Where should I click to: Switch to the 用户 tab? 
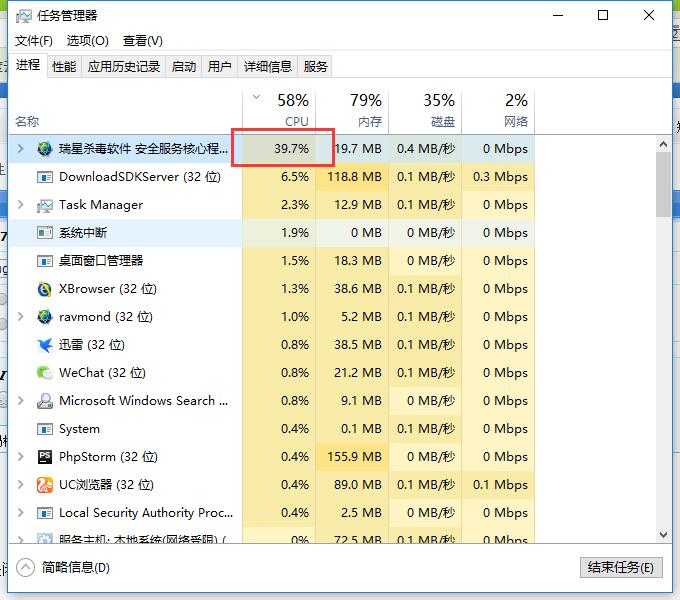[x=219, y=67]
